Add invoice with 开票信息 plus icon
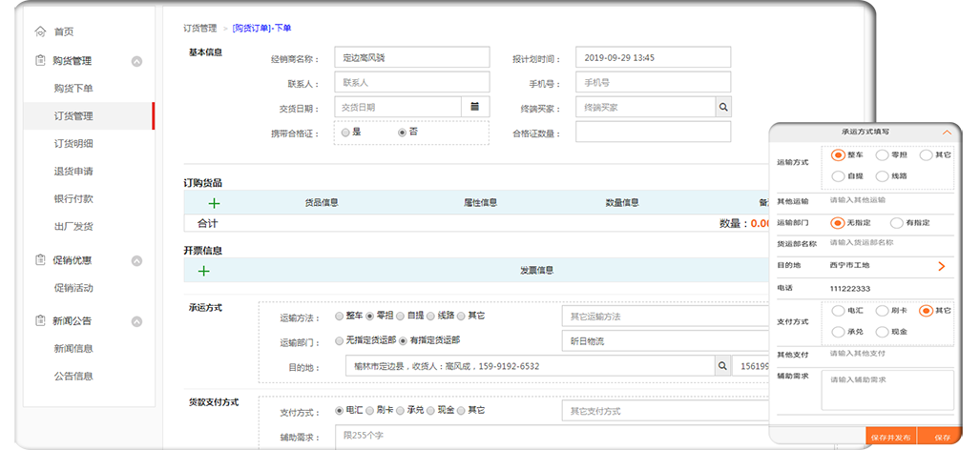 (203, 270)
